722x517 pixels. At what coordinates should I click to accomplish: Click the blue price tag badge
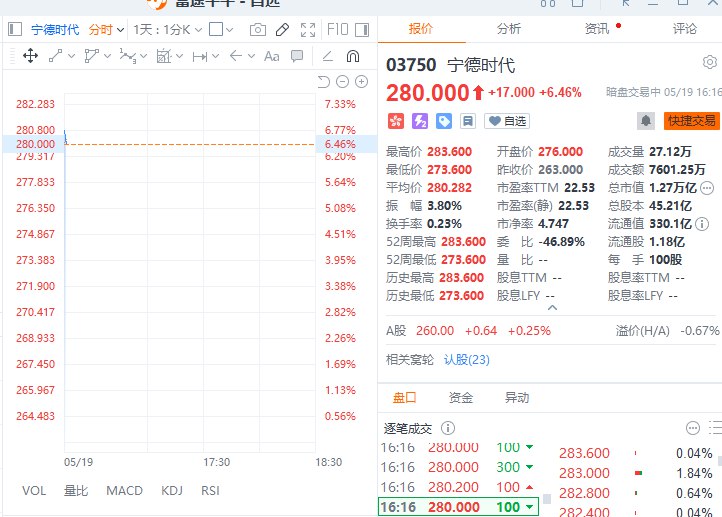443,121
